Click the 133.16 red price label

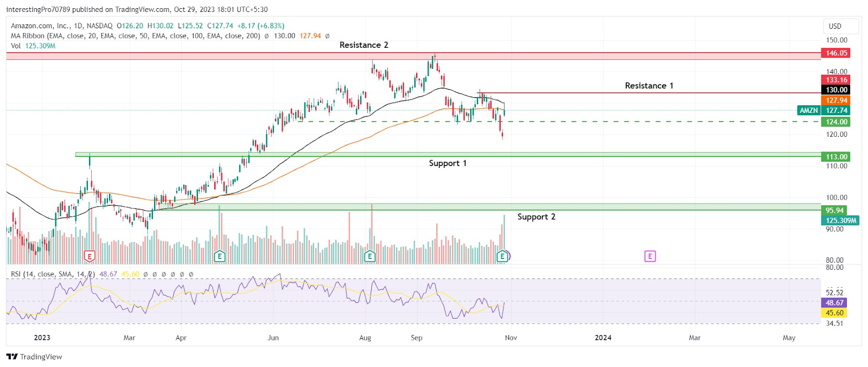coord(836,80)
